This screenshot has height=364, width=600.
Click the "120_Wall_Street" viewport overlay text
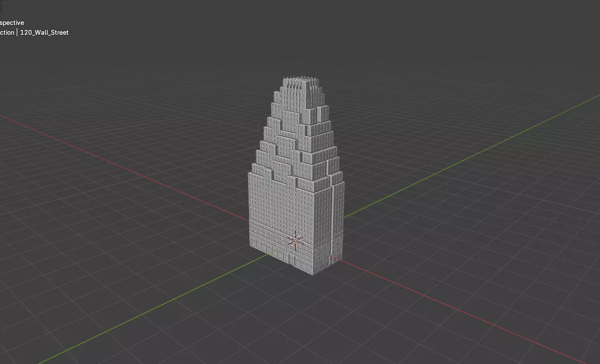pyautogui.click(x=44, y=33)
